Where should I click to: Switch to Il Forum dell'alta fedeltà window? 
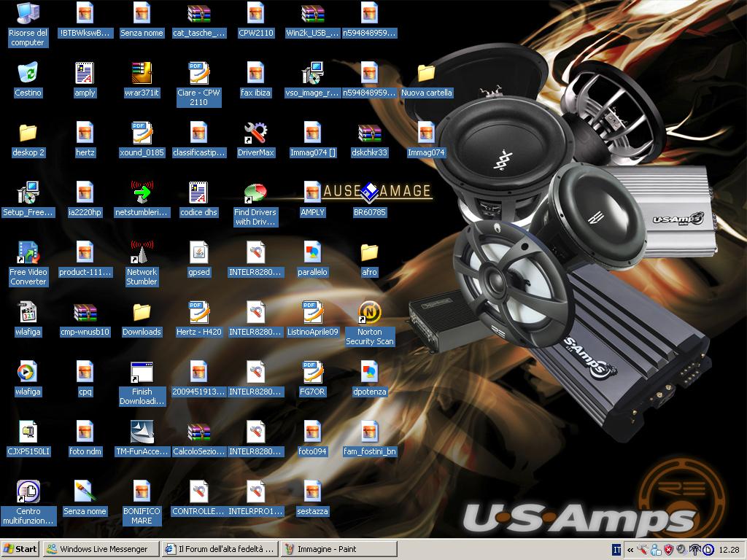[220, 549]
